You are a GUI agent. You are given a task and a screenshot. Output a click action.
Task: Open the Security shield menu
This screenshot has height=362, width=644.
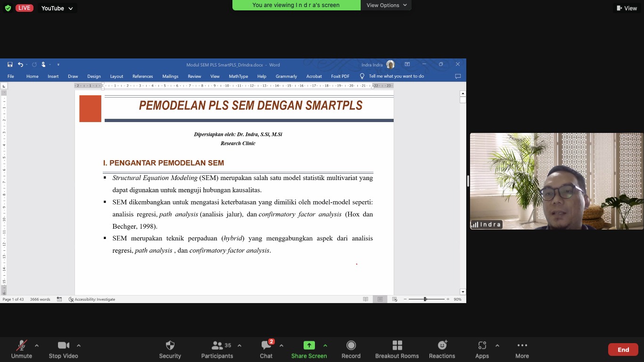pos(170,350)
